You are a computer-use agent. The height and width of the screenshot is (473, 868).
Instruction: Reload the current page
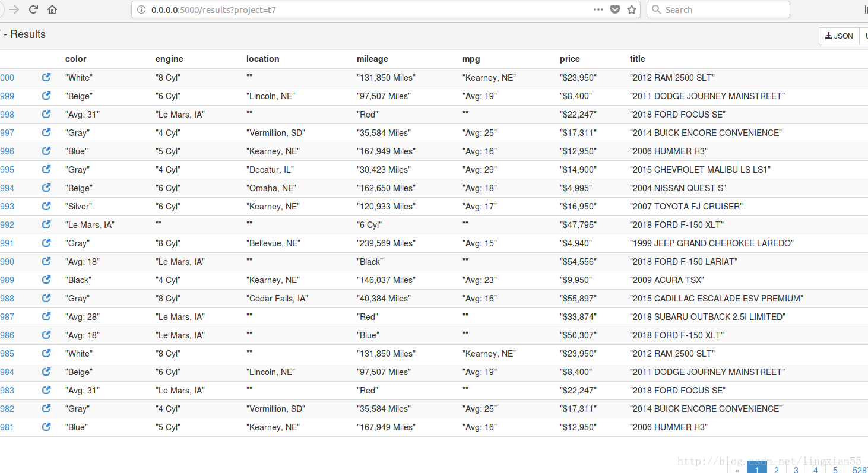pos(33,9)
